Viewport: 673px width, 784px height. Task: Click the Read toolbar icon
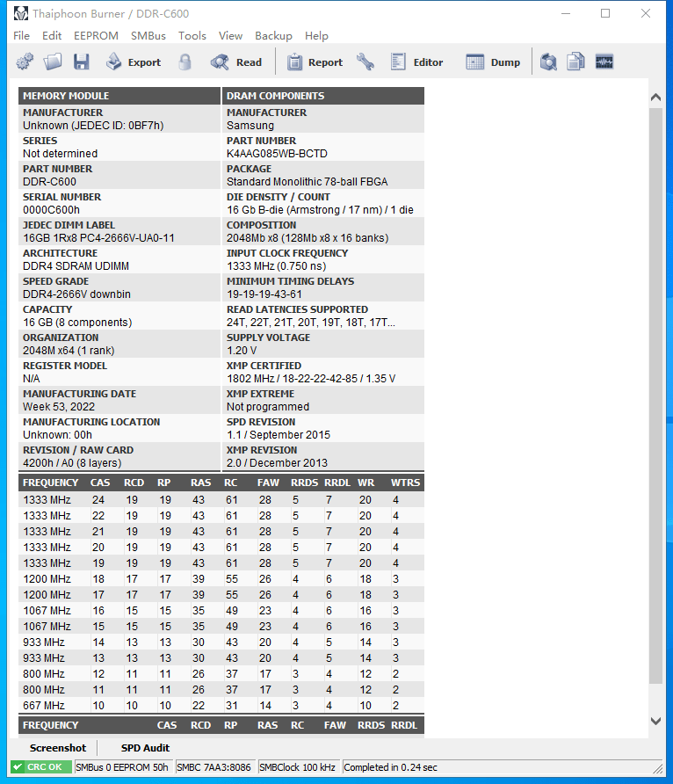[x=220, y=62]
